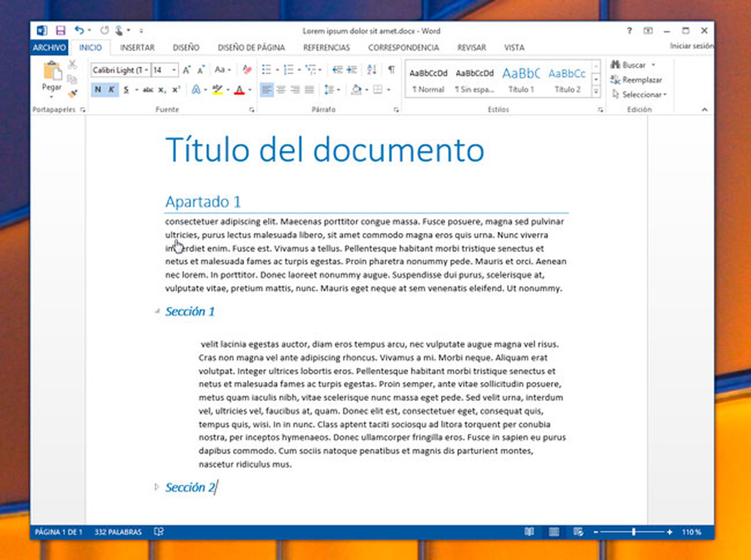Toggle superscript formatting

(176, 90)
